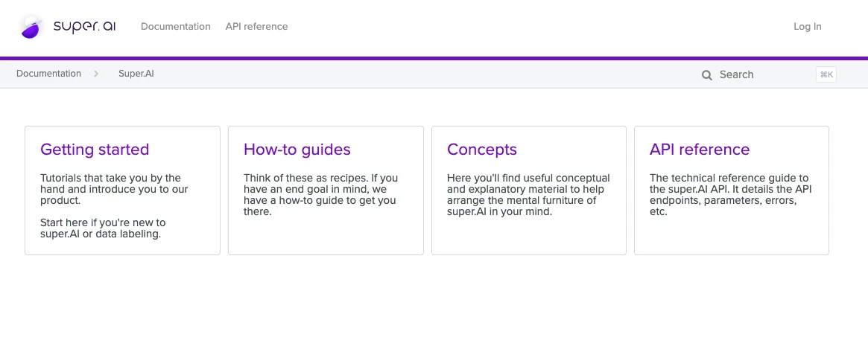
Task: Open the super.ai logo home link
Action: (68, 27)
